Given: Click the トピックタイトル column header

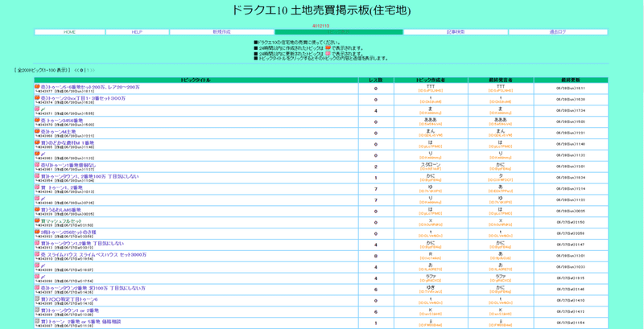Looking at the screenshot, I should tap(196, 80).
